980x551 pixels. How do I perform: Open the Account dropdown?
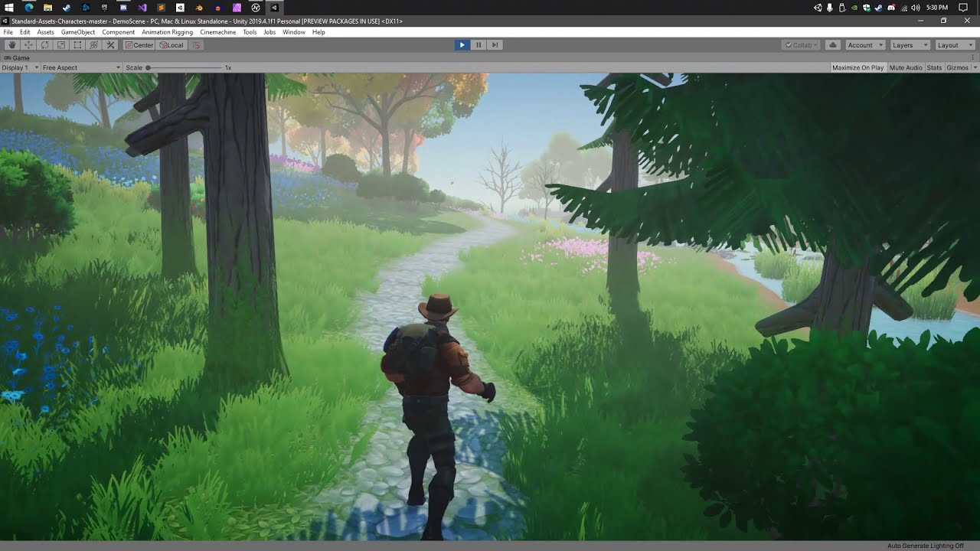(x=865, y=45)
